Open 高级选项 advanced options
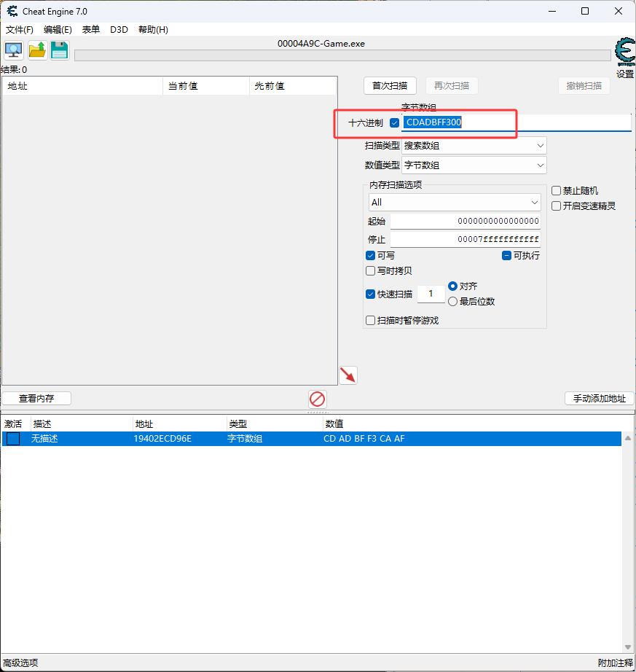The height and width of the screenshot is (672, 636). 20,663
